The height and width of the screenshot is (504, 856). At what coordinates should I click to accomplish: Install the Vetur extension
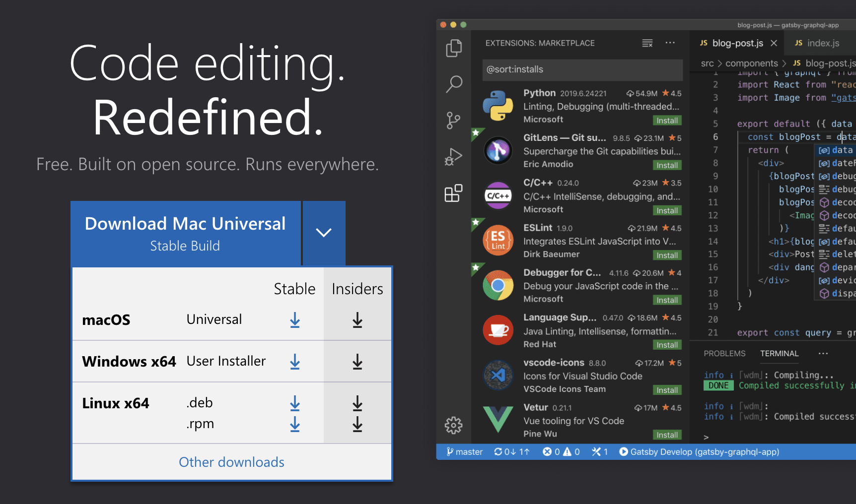pos(667,435)
